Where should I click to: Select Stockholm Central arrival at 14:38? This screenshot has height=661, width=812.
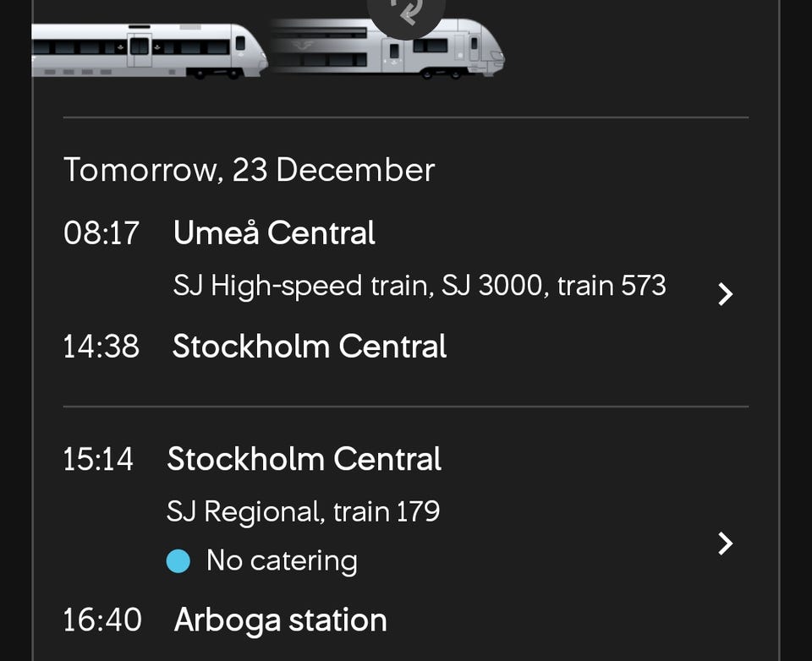pos(310,347)
